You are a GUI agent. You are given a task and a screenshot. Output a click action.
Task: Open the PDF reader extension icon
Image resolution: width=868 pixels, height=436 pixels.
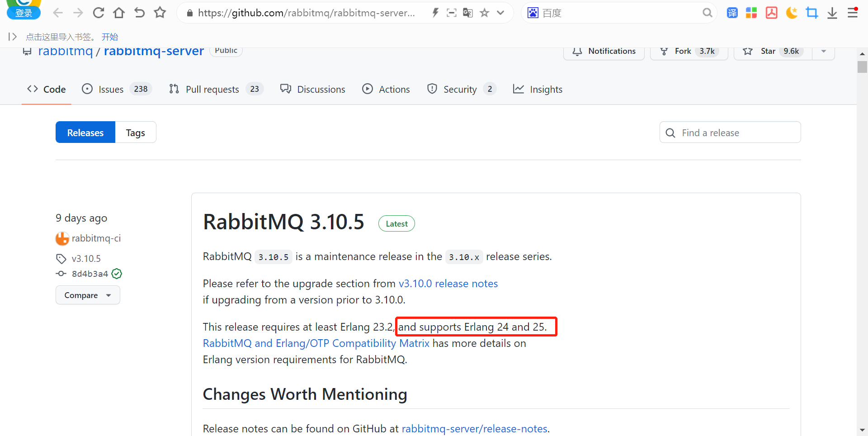tap(771, 13)
